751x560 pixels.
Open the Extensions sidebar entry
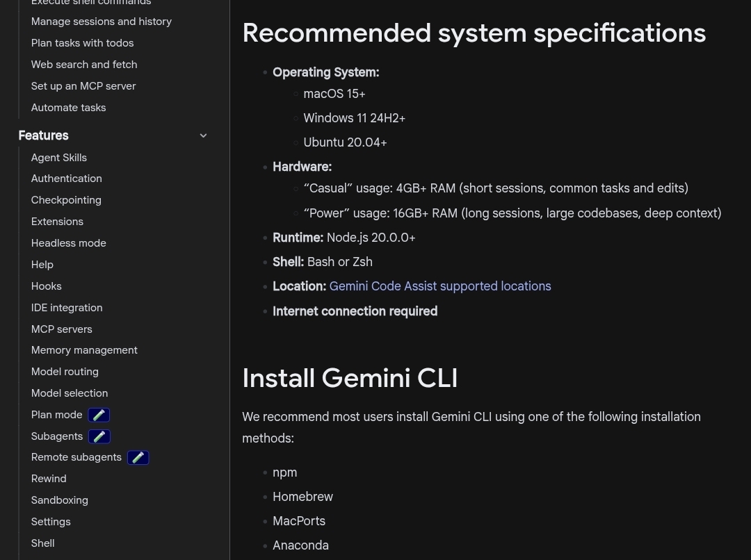point(57,222)
